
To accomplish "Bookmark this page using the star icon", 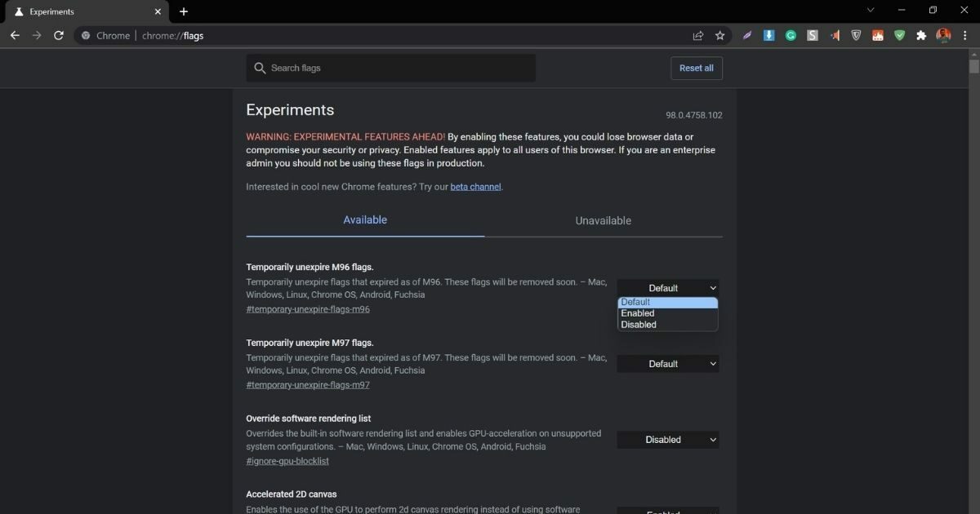I will pyautogui.click(x=719, y=35).
